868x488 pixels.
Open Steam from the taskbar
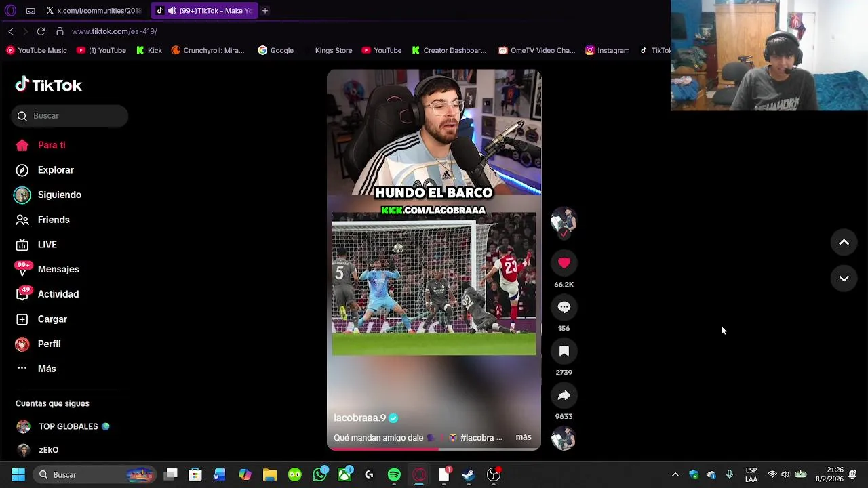pyautogui.click(x=469, y=474)
